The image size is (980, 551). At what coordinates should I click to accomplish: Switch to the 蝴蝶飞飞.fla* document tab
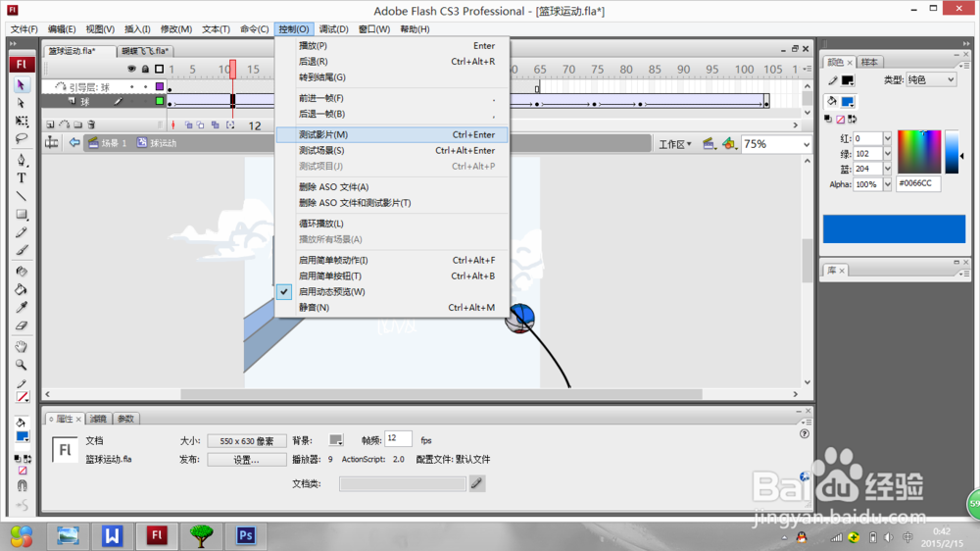[x=145, y=51]
